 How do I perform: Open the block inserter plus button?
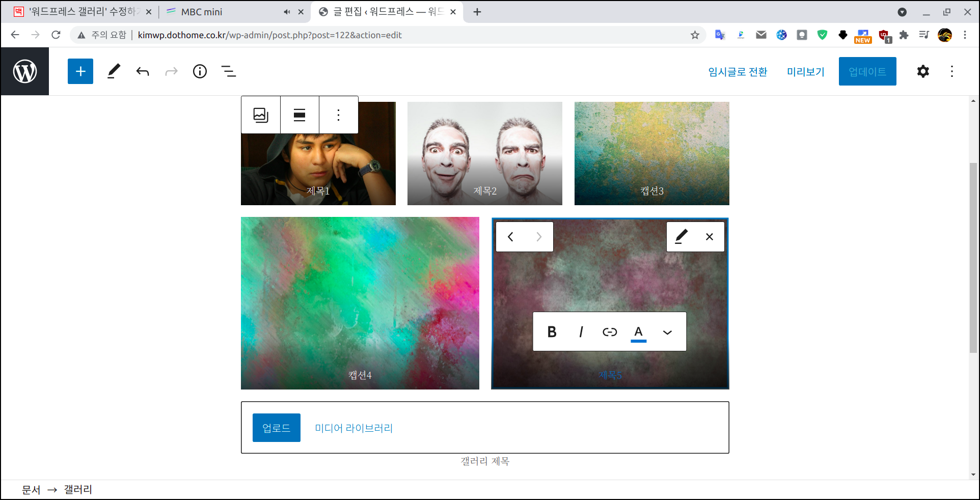(x=80, y=71)
